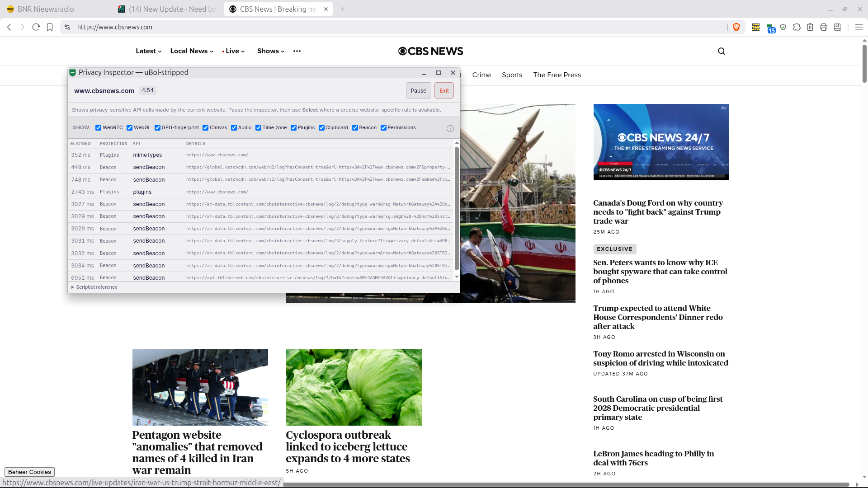
Task: Toggle the Permissions checkbox
Action: [x=383, y=127]
